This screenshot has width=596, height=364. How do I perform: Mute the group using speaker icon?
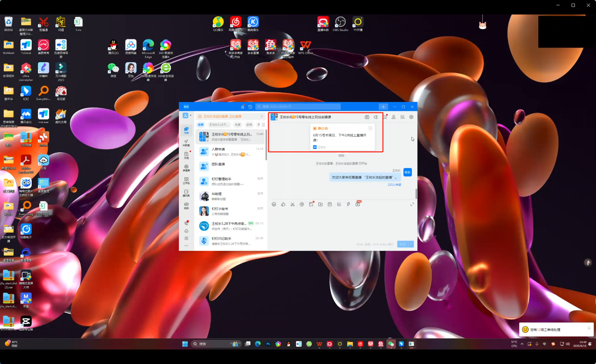point(376,117)
